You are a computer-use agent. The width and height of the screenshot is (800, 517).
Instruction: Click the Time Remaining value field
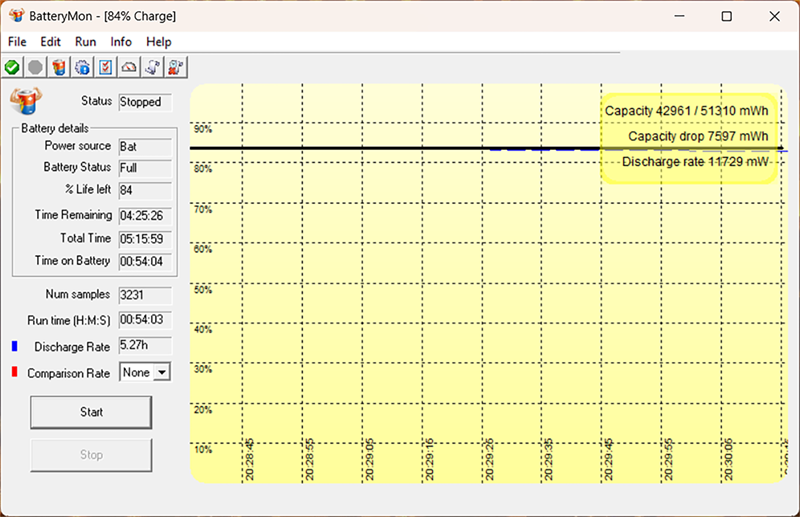(x=145, y=215)
